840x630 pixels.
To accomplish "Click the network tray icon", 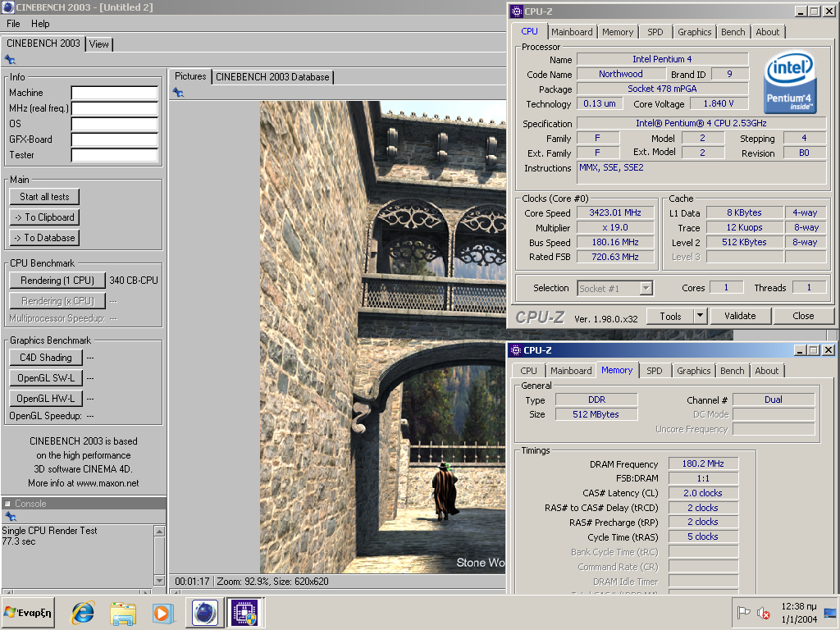I will tap(830, 613).
